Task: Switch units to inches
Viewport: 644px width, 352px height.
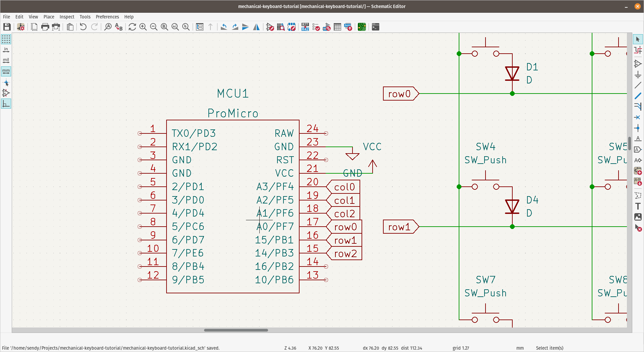Action: [6, 50]
